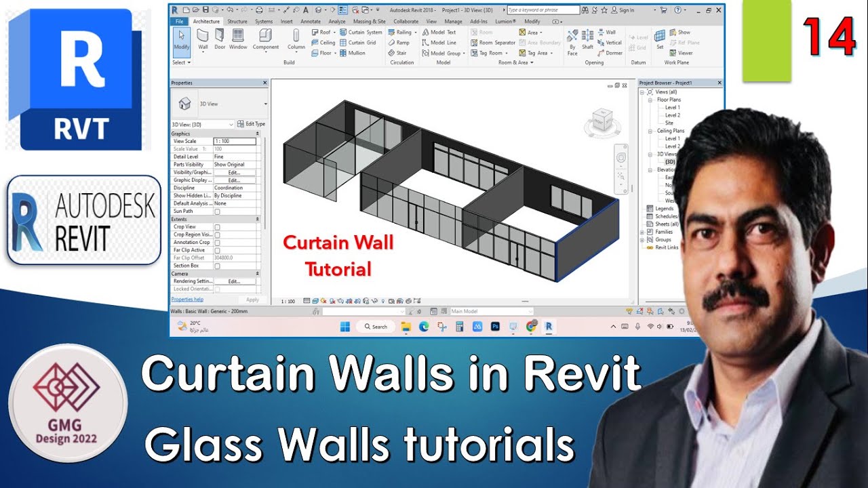The height and width of the screenshot is (488, 868).
Task: Collapse the Floor Plans tree node
Action: click(x=652, y=100)
